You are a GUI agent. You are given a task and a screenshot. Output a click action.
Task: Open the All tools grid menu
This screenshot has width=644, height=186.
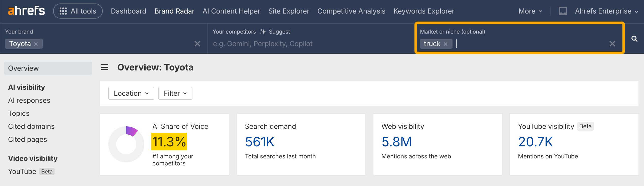point(78,11)
